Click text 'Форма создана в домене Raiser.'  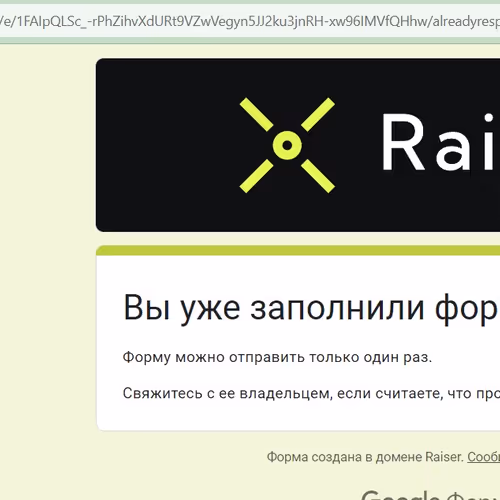[x=365, y=457]
